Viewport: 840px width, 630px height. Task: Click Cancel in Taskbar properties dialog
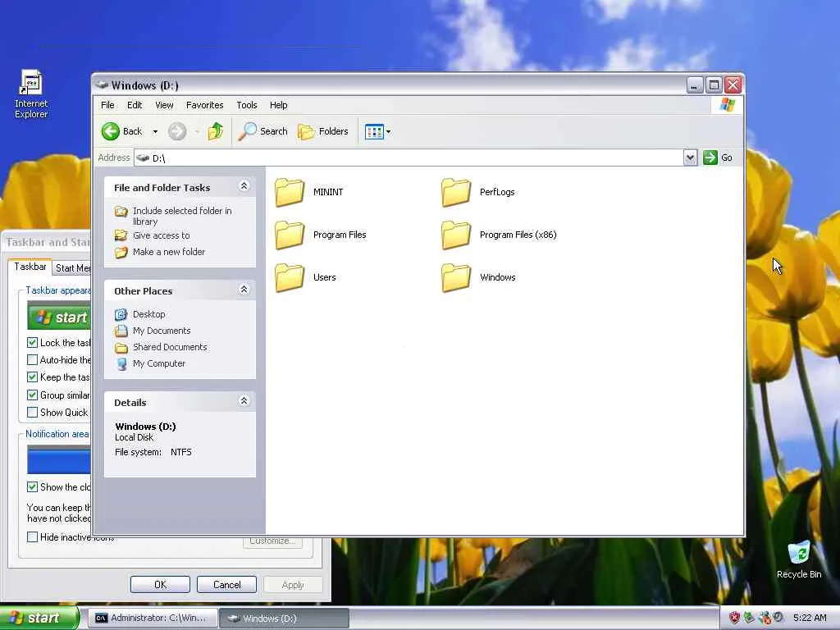[x=226, y=584]
